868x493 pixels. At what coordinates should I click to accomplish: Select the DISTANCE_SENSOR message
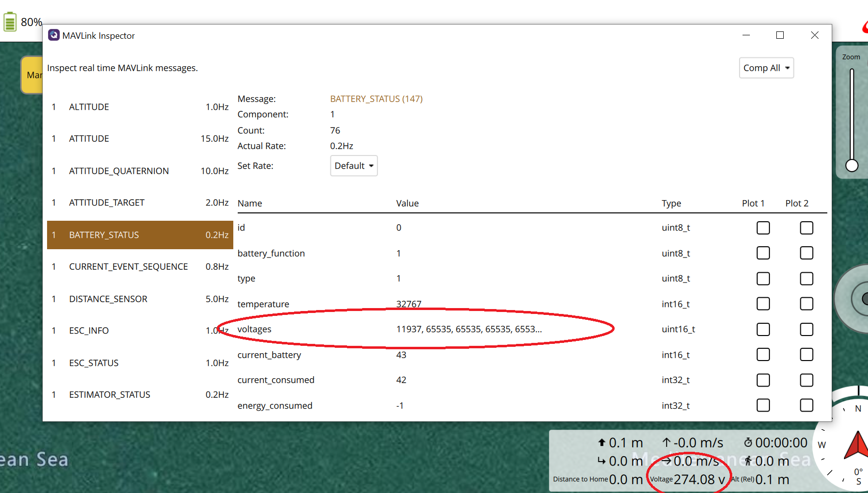click(x=140, y=299)
